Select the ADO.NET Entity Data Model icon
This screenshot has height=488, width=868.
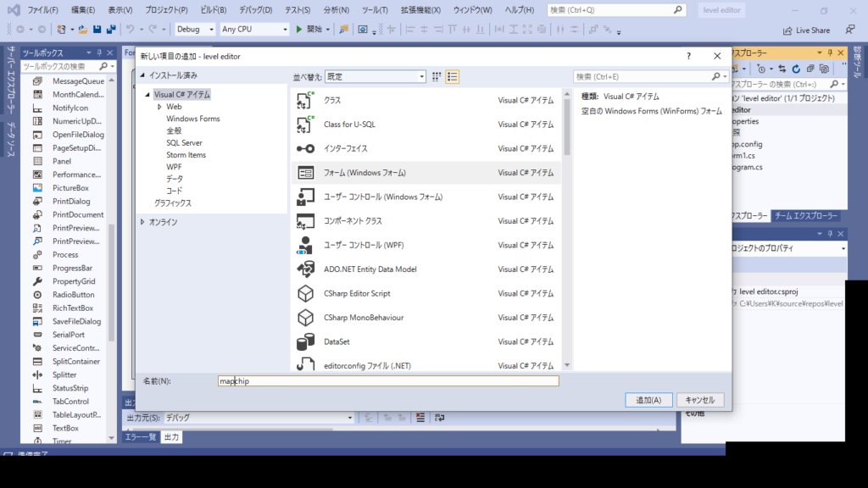306,269
